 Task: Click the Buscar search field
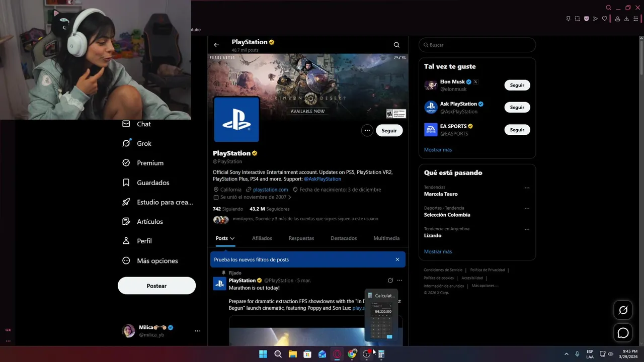[477, 45]
